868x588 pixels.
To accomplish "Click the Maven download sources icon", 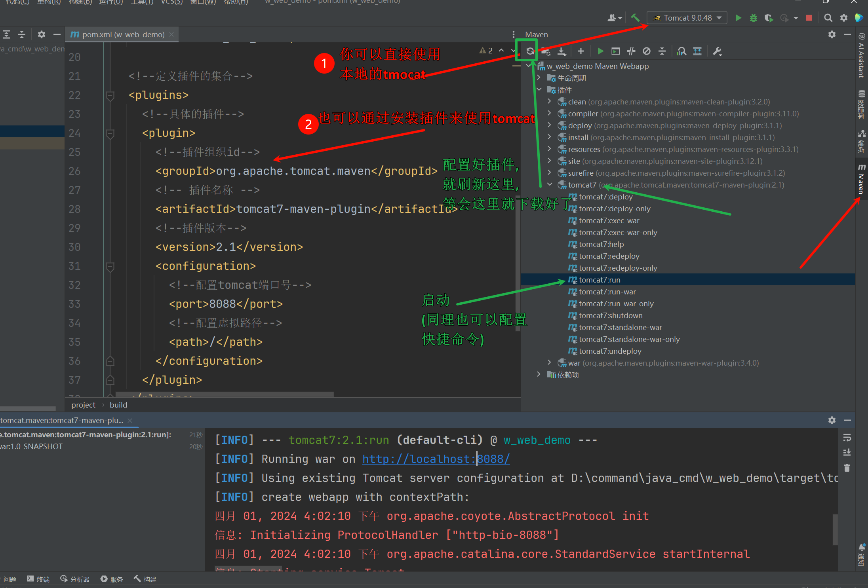I will coord(562,51).
